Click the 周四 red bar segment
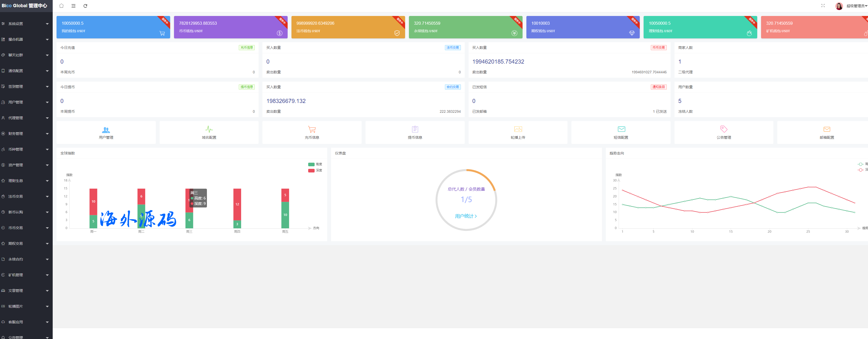The image size is (868, 339). tap(237, 204)
